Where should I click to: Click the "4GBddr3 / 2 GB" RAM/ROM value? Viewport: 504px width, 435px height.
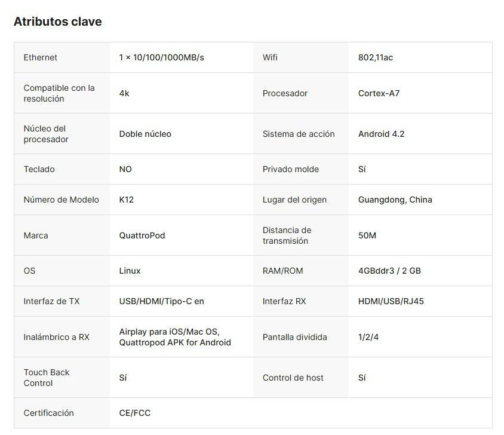click(x=389, y=271)
